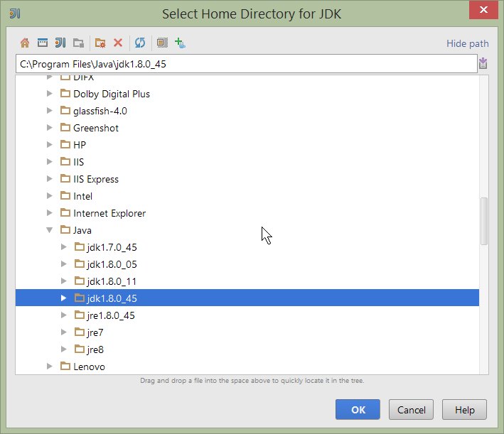Click the module directory icon
The height and width of the screenshot is (434, 504).
pos(78,43)
